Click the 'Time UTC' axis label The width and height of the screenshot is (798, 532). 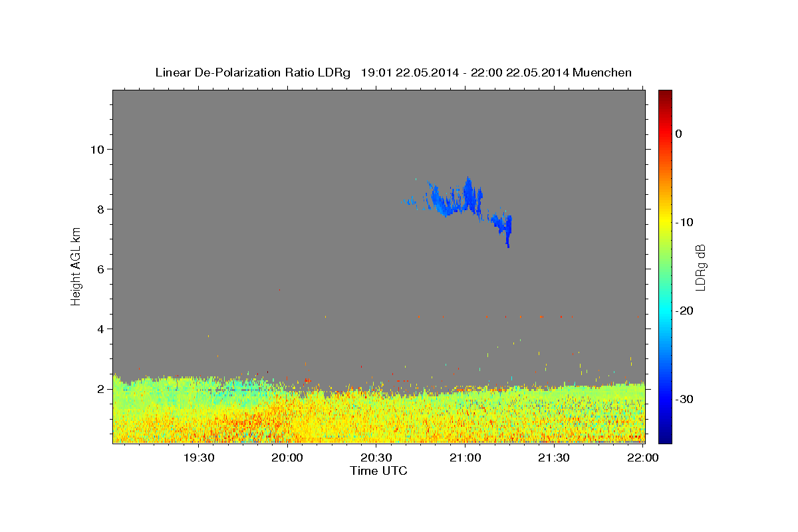point(378,471)
